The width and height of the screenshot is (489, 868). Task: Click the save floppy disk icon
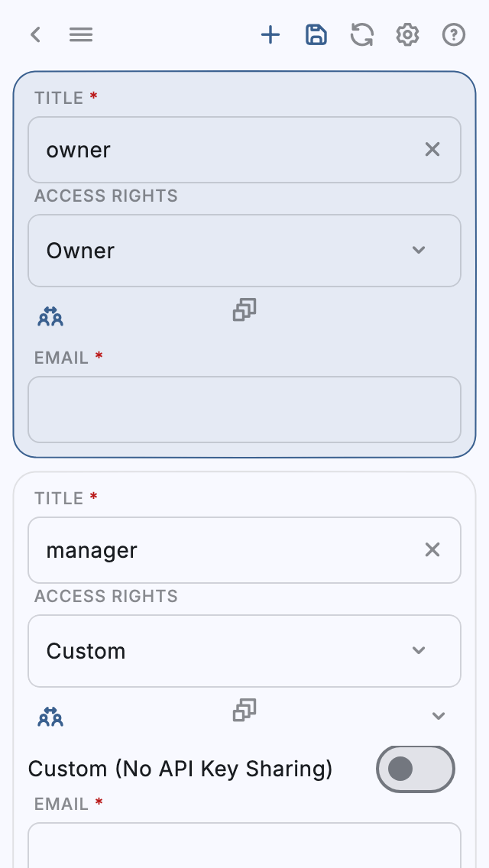point(316,34)
